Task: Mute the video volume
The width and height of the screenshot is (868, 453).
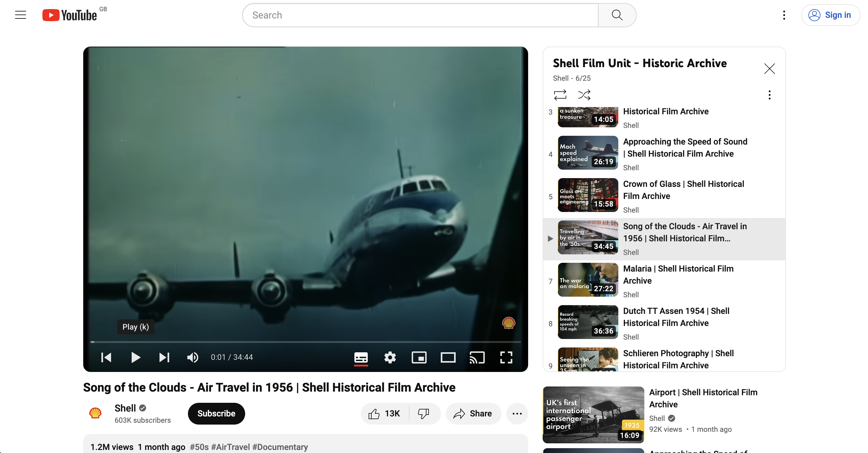Action: (192, 357)
